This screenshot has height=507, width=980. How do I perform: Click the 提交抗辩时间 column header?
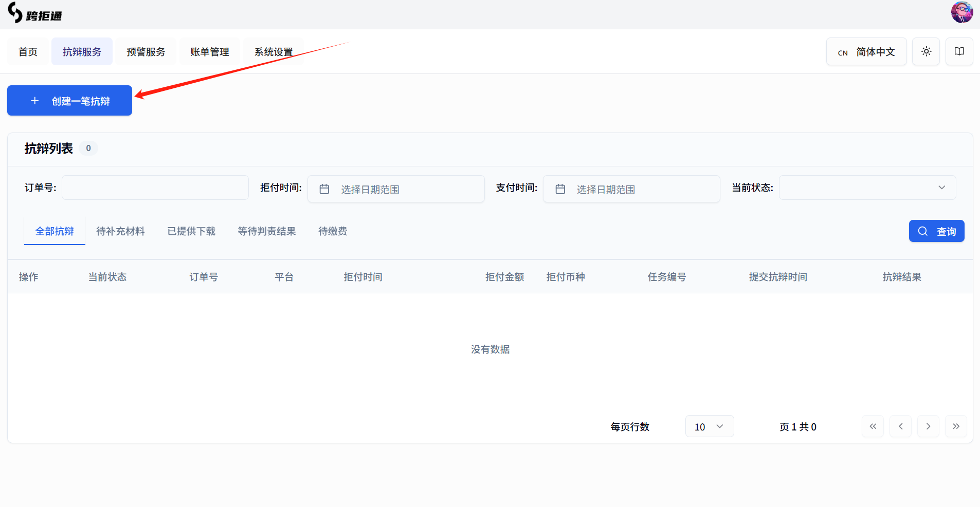(778, 277)
